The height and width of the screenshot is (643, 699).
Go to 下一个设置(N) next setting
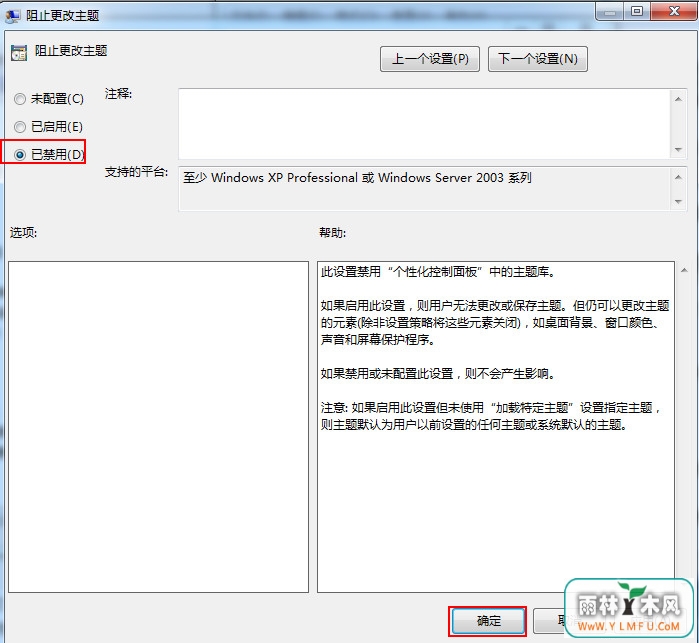pos(538,59)
